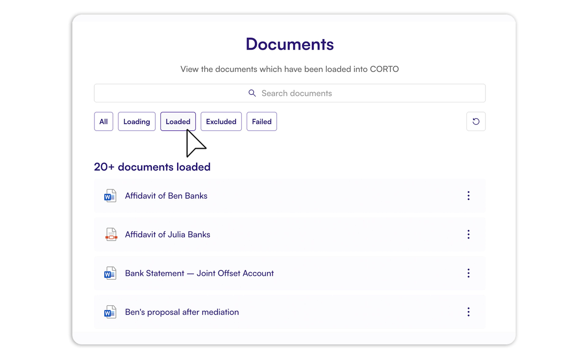Click Word icon beside Bank Statement row
Viewport: 588px width, 364px height.
click(x=110, y=273)
